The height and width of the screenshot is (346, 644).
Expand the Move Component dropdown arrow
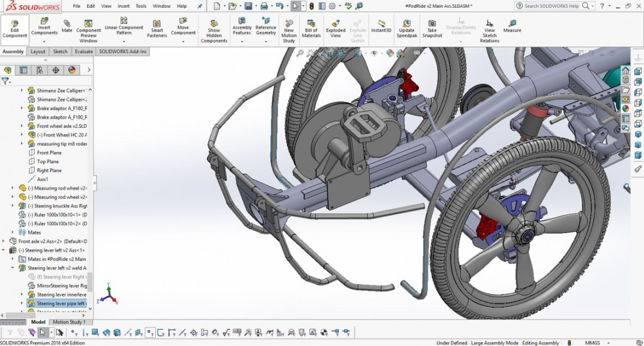[183, 41]
